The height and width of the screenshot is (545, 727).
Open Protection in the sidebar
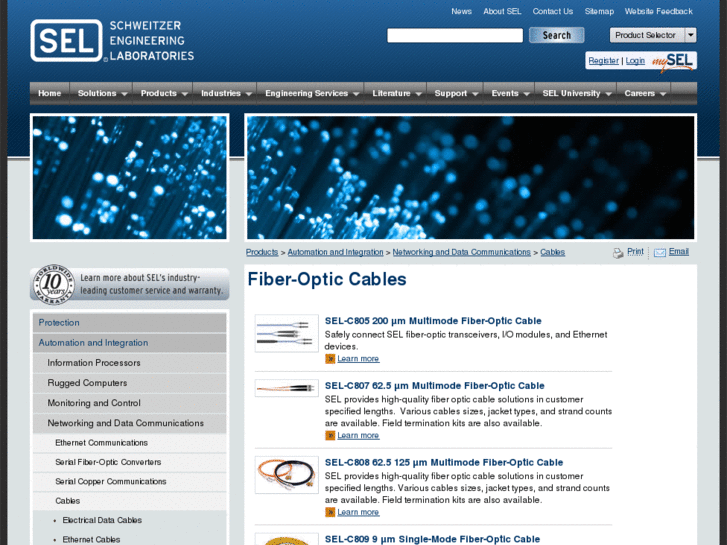(129, 322)
